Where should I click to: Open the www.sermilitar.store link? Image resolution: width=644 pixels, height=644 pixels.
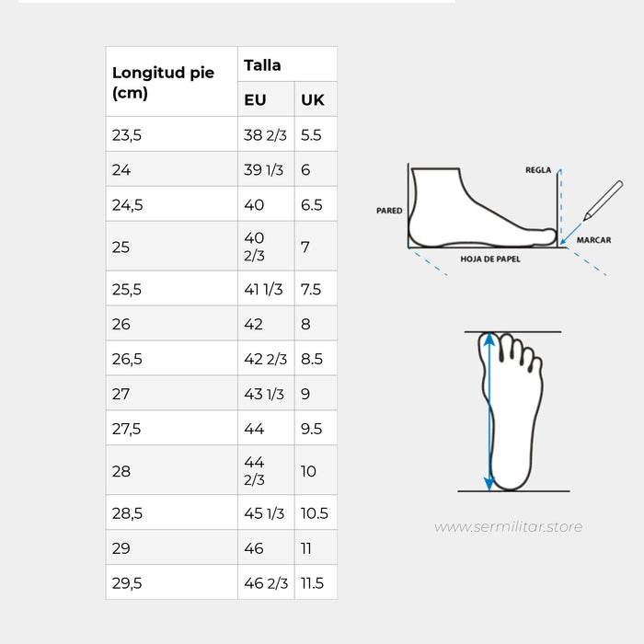508,527
